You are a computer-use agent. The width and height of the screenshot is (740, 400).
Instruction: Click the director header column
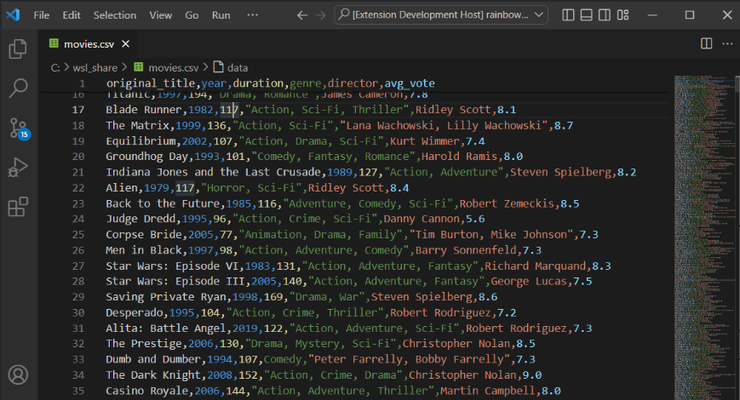353,83
